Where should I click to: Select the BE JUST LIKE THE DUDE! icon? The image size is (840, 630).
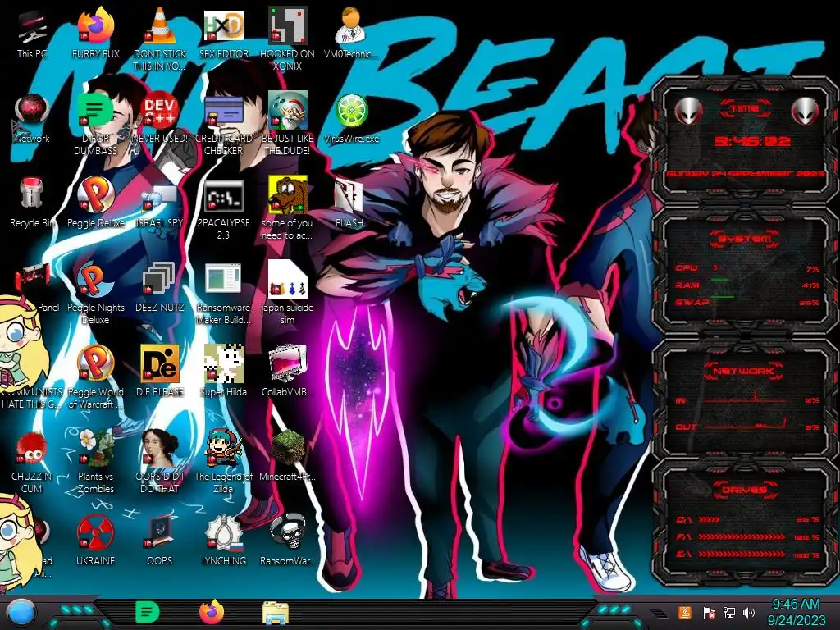tap(287, 125)
